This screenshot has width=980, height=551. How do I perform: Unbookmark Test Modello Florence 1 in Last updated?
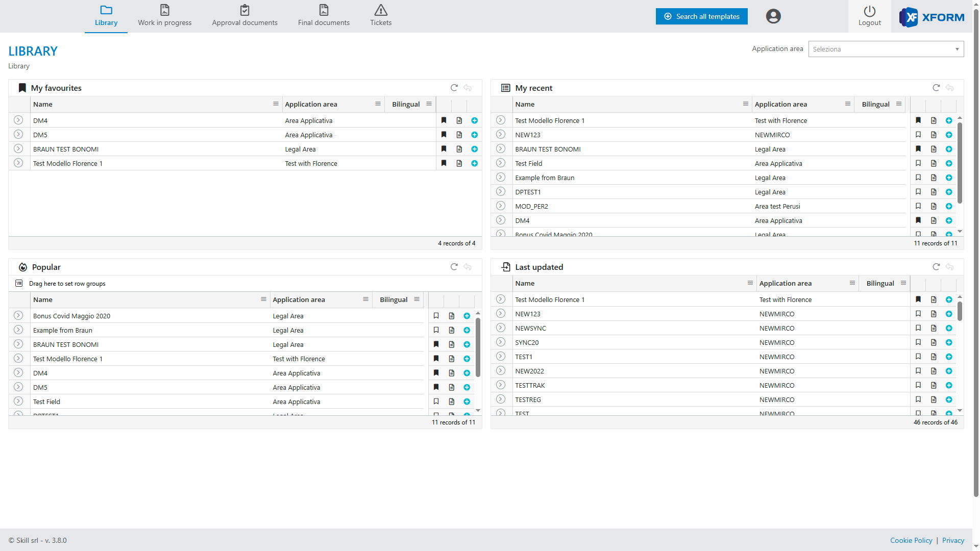click(918, 299)
